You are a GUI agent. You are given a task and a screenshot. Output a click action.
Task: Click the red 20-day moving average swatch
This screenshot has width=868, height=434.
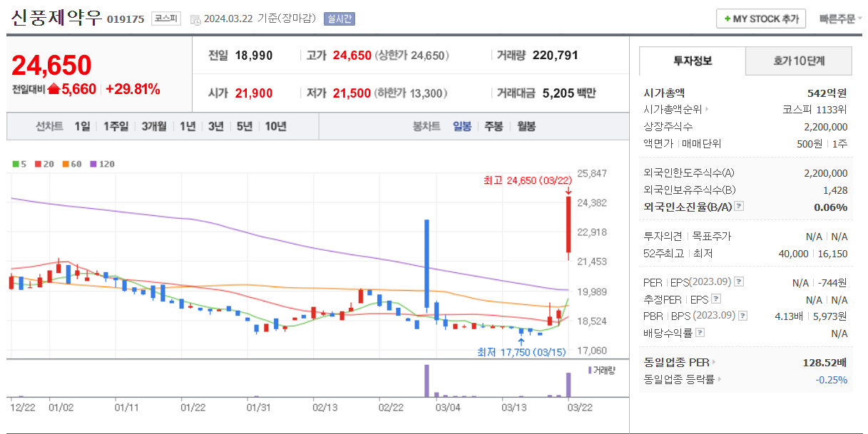pyautogui.click(x=37, y=164)
